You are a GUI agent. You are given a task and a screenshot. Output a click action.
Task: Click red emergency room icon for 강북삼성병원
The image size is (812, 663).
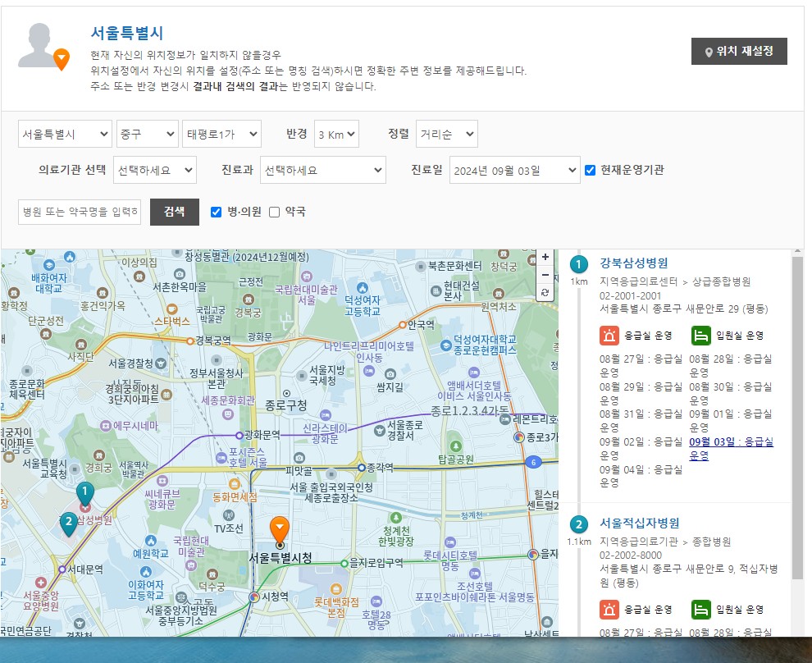point(609,336)
